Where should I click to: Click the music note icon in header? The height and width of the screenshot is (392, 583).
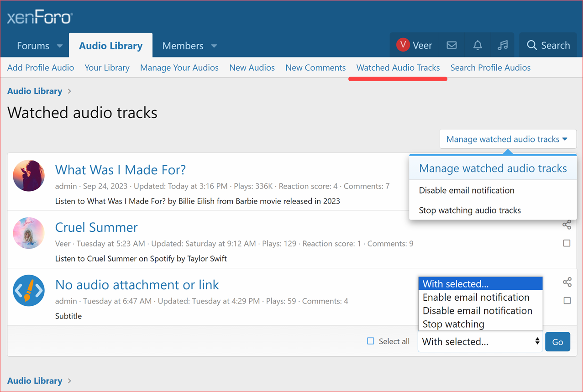tap(503, 45)
